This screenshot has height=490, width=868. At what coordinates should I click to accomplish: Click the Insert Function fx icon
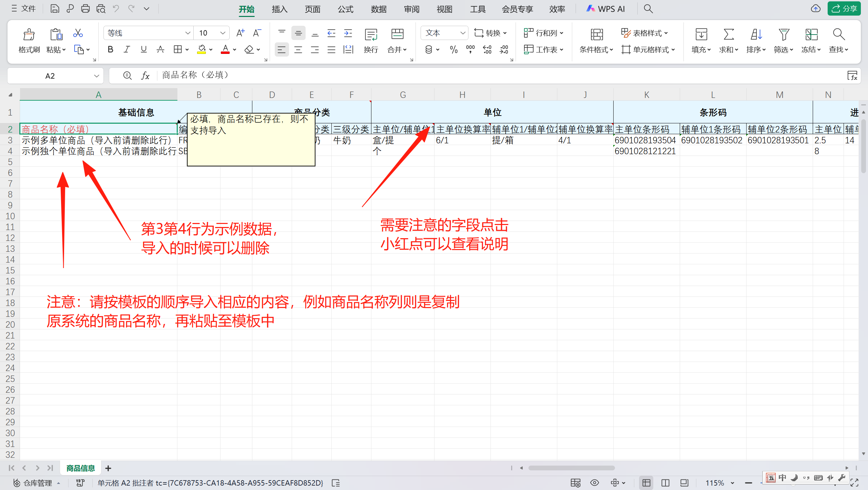[145, 76]
